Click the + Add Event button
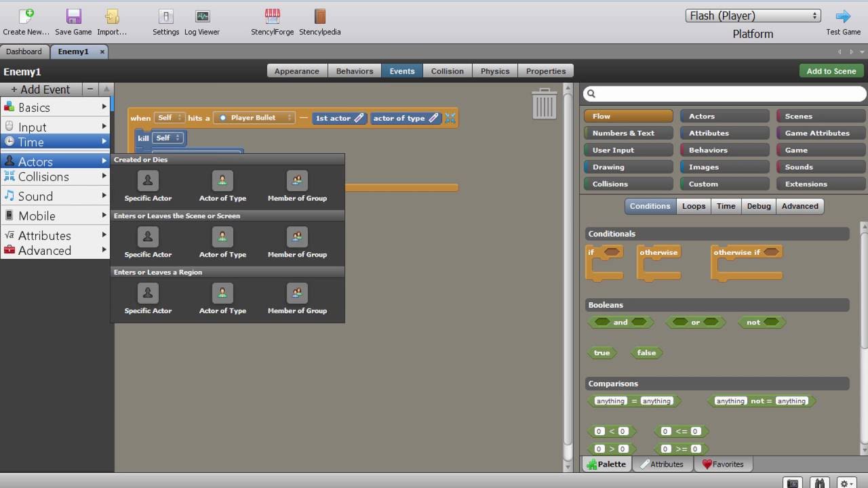868x488 pixels. point(41,89)
